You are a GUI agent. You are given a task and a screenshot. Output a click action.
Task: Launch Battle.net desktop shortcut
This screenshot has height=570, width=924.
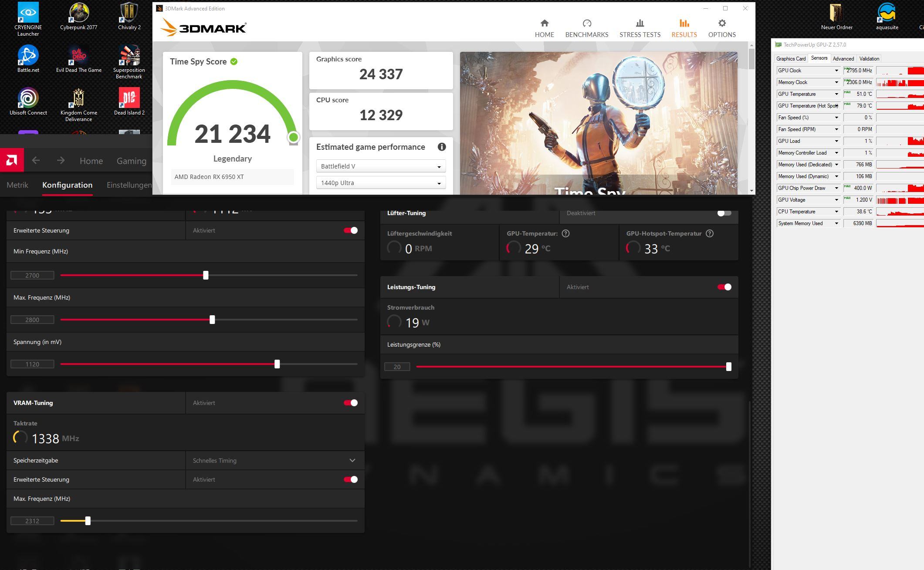28,59
